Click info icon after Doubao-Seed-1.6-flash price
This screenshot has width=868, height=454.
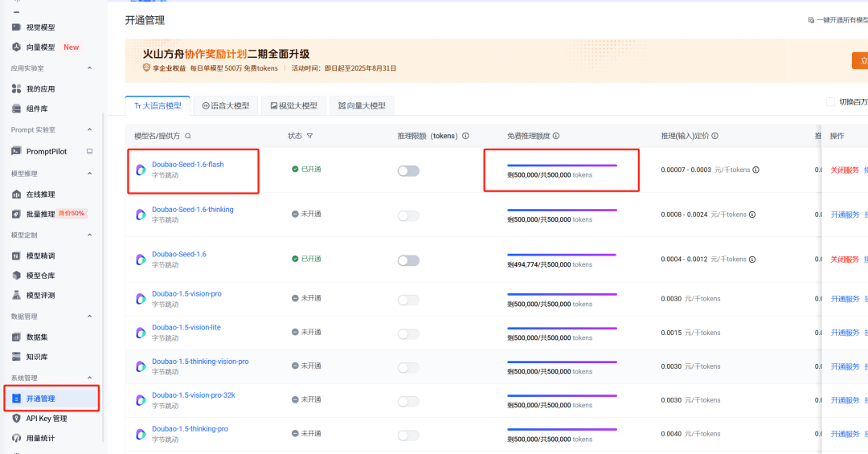(755, 170)
